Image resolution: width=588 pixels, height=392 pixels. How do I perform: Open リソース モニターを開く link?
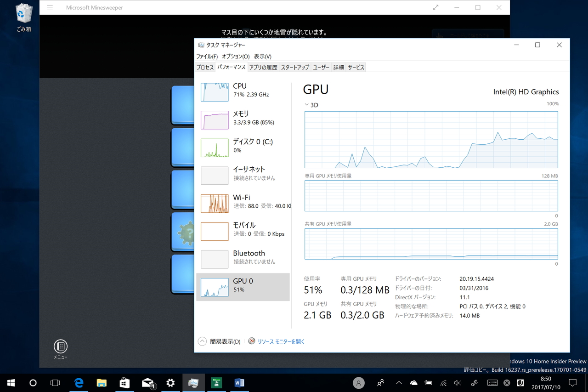click(x=281, y=341)
